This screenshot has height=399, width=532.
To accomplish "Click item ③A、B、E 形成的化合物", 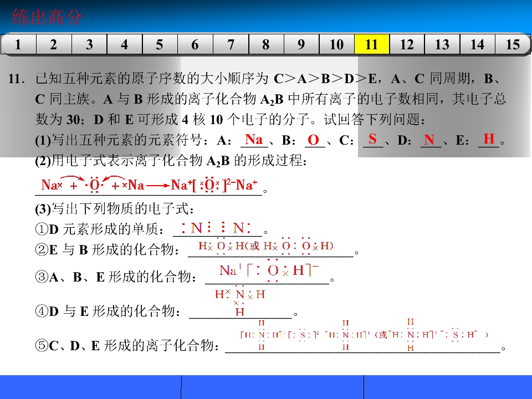I will tap(116, 277).
